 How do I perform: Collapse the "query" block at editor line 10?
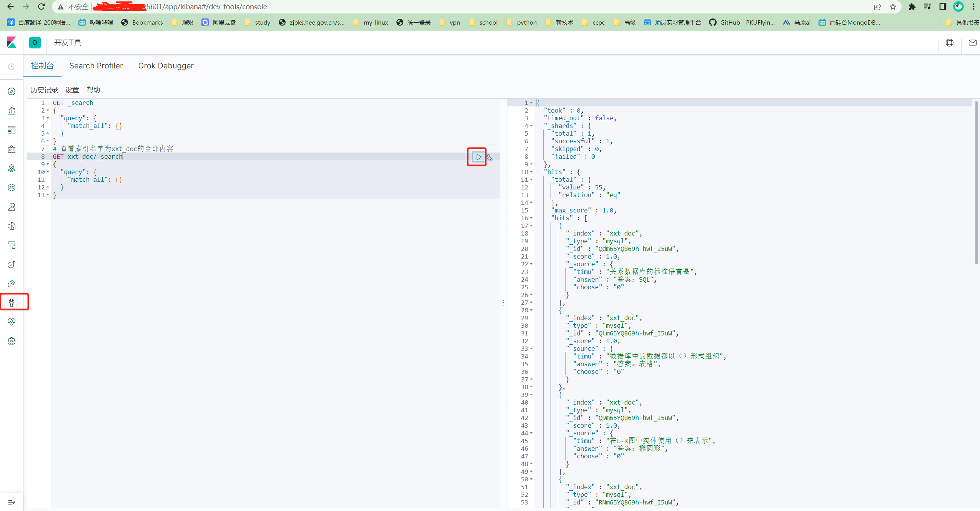[48, 172]
